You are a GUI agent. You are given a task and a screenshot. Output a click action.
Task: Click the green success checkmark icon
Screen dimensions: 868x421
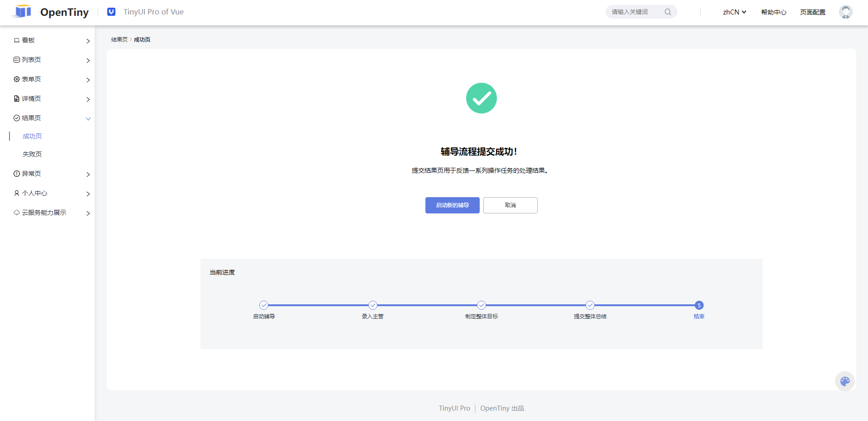pos(482,98)
